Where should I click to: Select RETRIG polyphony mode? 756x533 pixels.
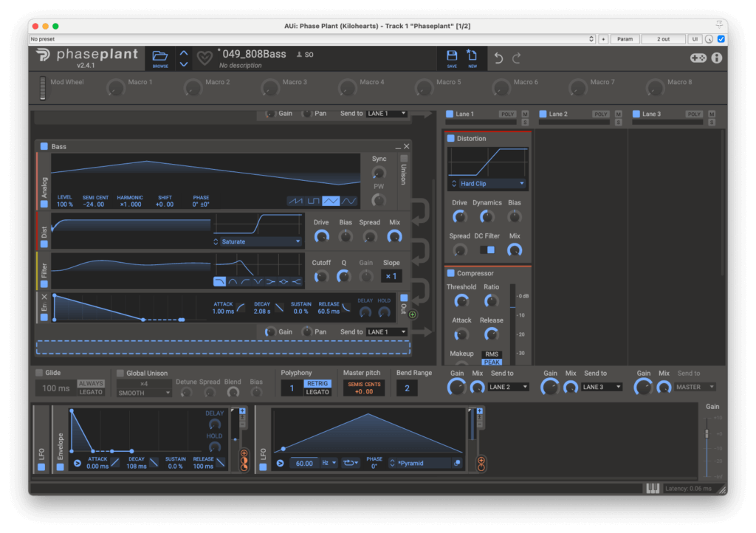pos(317,384)
